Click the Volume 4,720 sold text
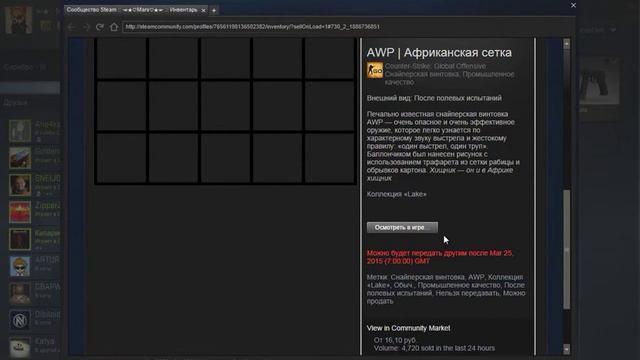This screenshot has width=640, height=360. (434, 348)
